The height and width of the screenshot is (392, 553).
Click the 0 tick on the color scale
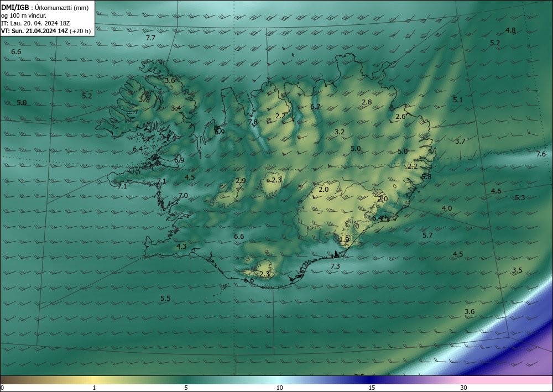click(x=2, y=388)
